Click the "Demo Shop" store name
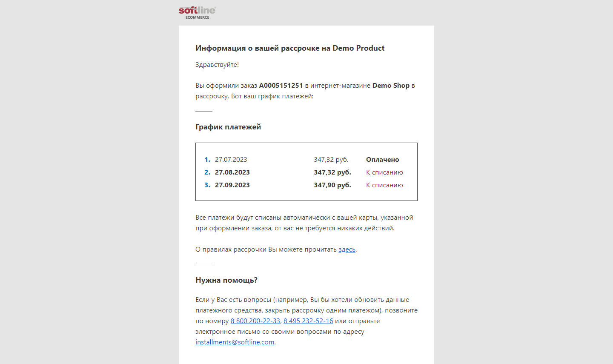This screenshot has width=613, height=364. [391, 86]
